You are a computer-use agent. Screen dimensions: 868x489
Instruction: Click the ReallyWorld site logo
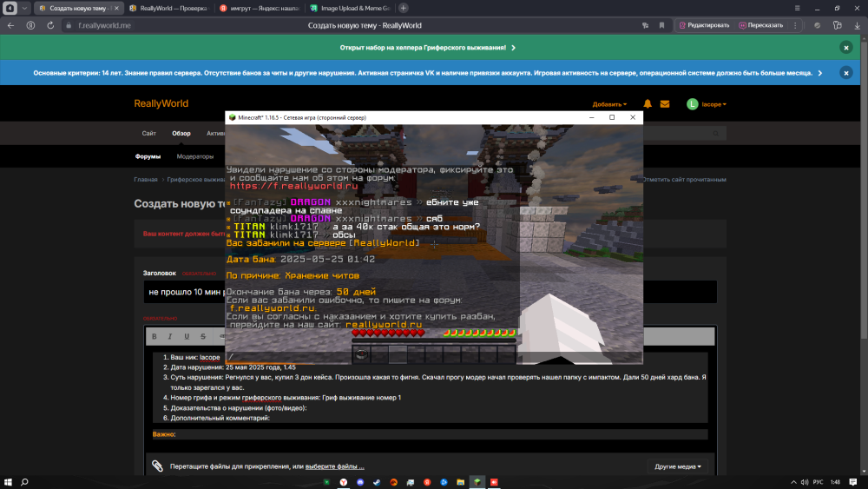(x=161, y=103)
